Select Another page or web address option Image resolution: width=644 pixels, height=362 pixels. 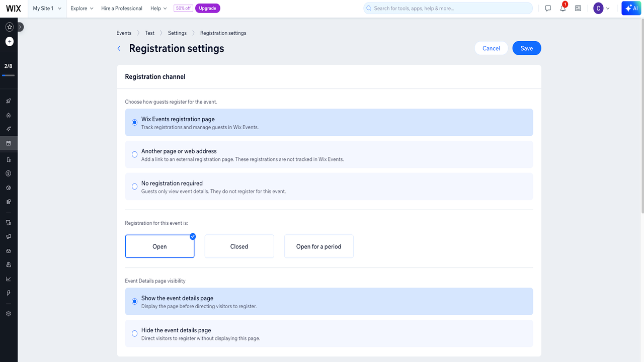pos(329,154)
